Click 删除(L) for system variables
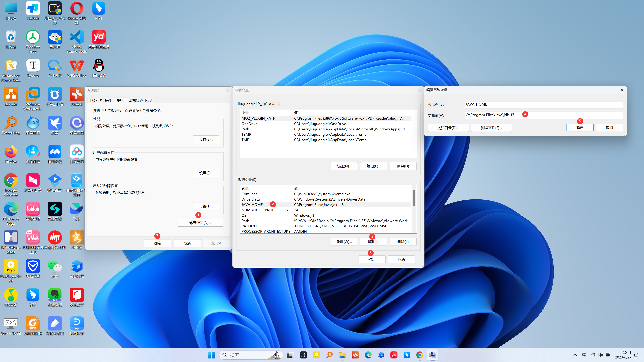Screen dimensions: 644x362 pyautogui.click(x=403, y=242)
